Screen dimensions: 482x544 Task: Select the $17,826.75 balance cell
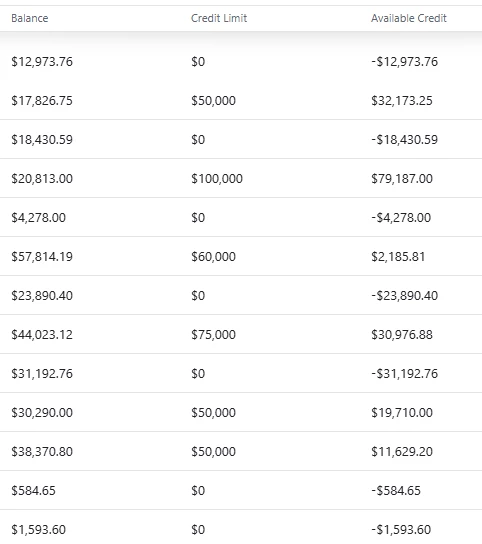[42, 101]
